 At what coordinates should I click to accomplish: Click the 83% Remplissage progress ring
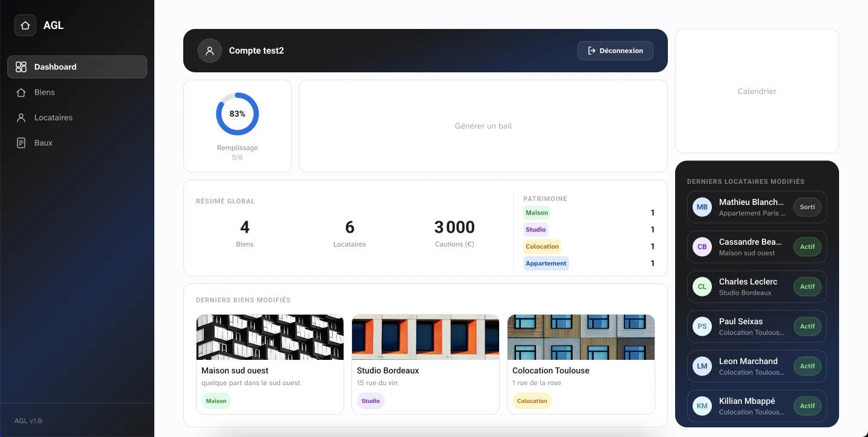pos(237,114)
